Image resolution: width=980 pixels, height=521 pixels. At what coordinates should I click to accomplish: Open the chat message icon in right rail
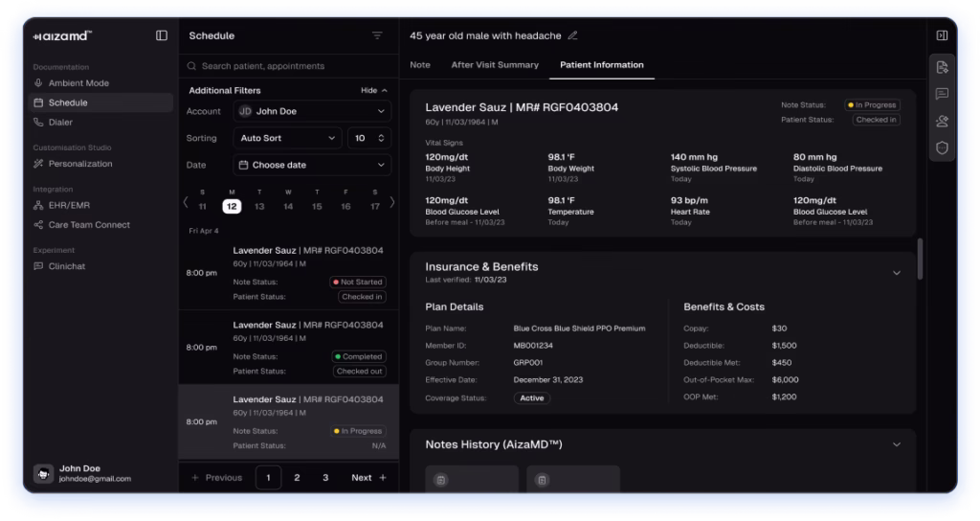coord(942,94)
